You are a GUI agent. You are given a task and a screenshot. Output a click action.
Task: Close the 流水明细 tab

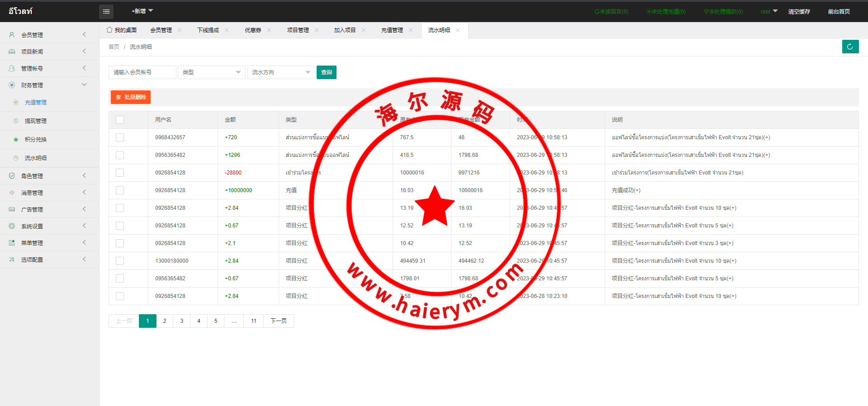pyautogui.click(x=458, y=30)
